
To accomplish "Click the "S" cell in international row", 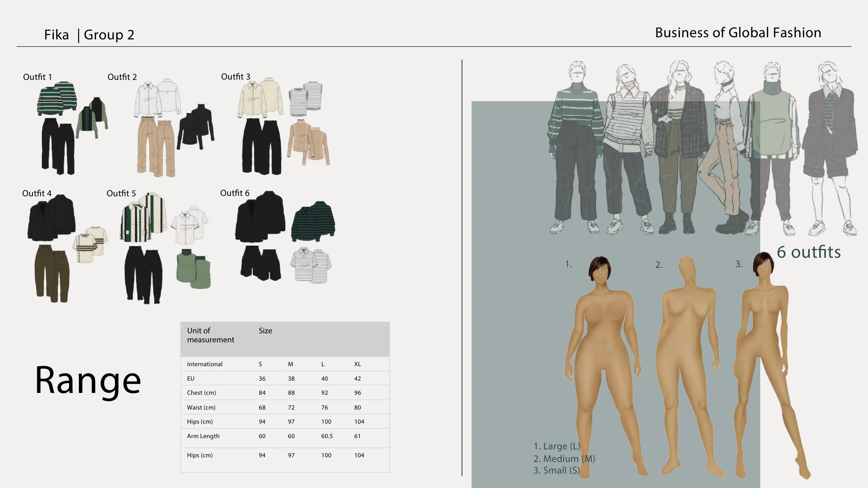I will tap(260, 364).
